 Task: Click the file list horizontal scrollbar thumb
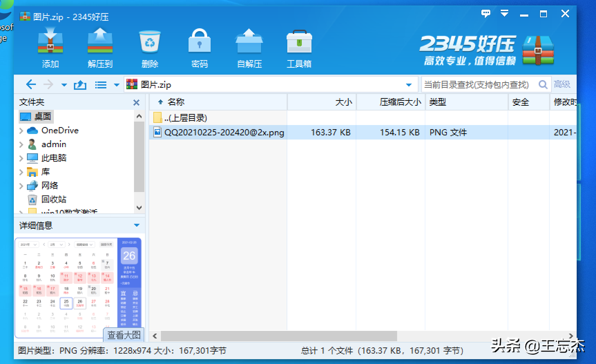(x=279, y=336)
